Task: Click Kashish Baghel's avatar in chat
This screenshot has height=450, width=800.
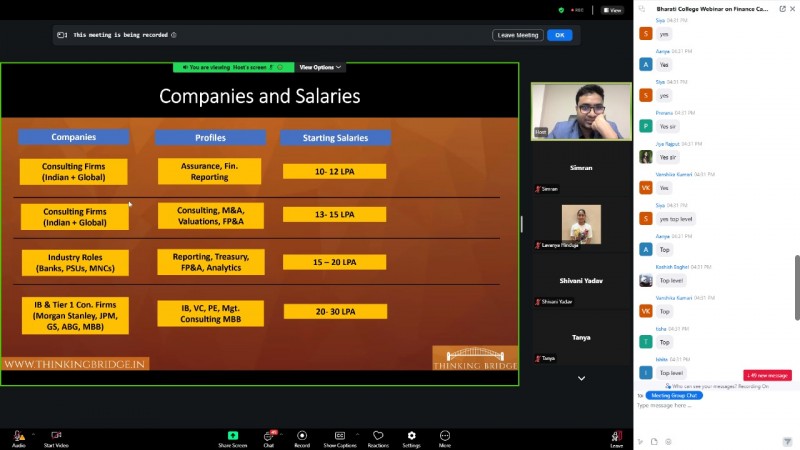Action: click(646, 280)
